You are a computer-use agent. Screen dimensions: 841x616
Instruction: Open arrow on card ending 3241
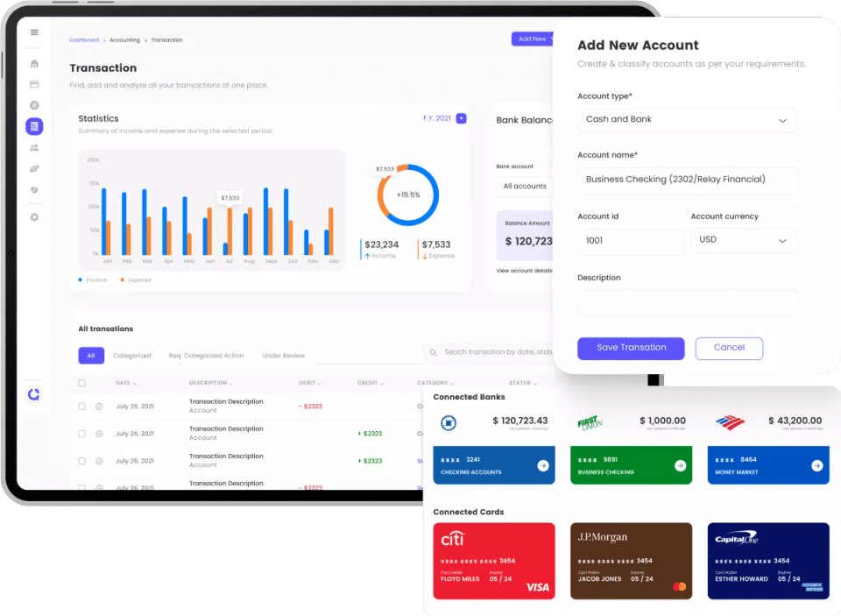tap(543, 466)
